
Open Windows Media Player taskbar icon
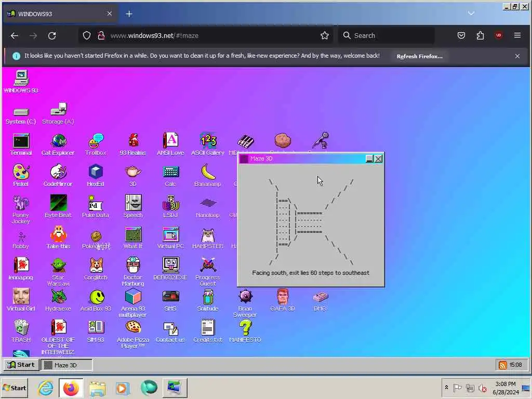click(x=122, y=388)
